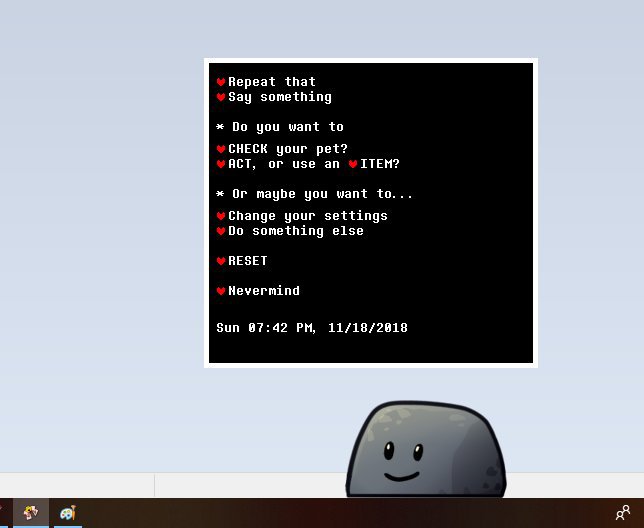Click the red heart next to Nevermind
Viewport: 644px width, 528px height.
pos(221,291)
